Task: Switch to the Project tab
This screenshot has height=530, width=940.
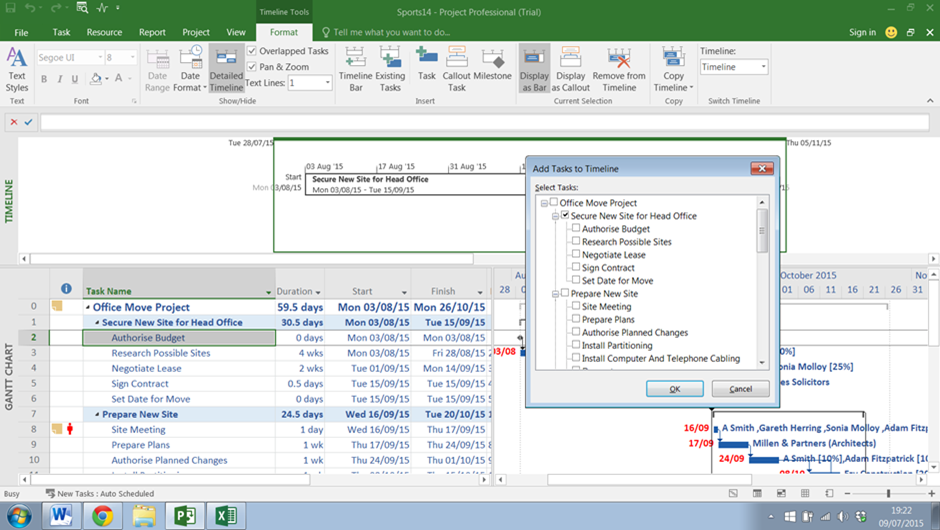Action: coord(196,32)
